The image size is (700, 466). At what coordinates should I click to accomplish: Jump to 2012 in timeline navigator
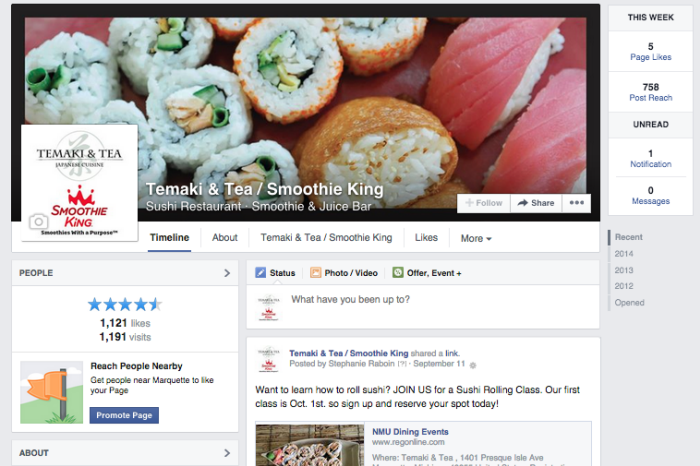[624, 286]
